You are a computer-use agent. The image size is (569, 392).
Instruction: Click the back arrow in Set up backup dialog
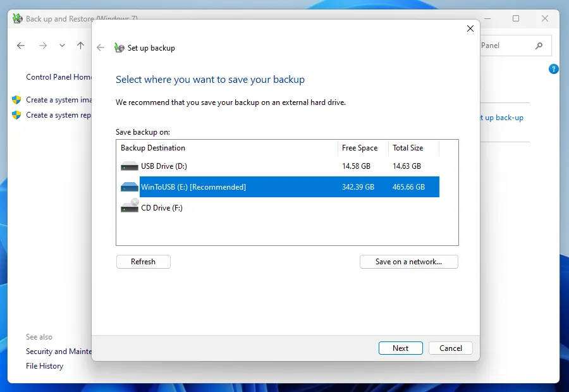click(101, 48)
